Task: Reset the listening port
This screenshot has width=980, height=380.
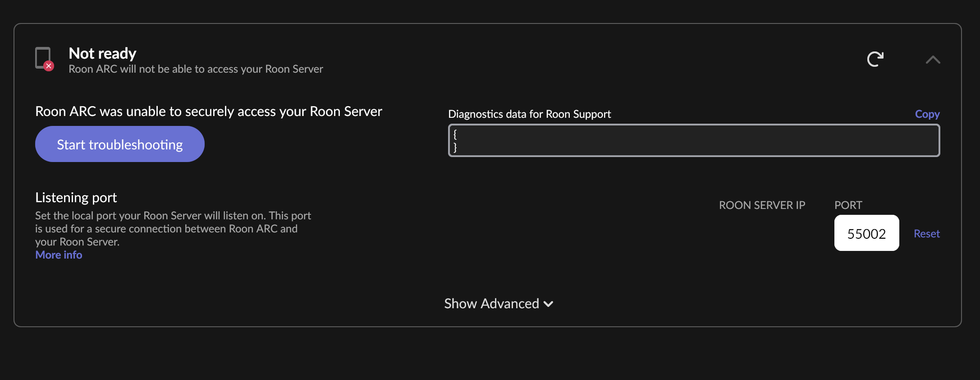Action: pos(927,234)
